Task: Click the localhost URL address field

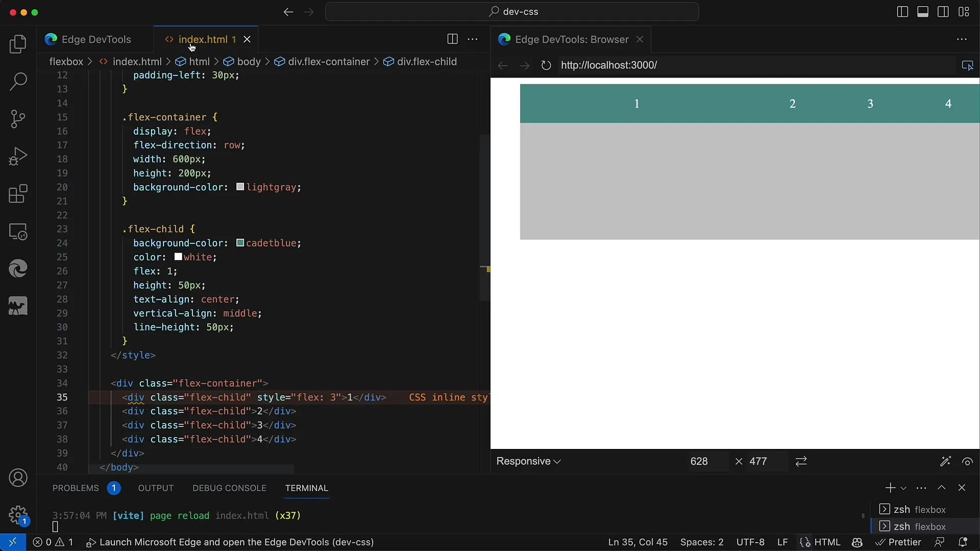Action: pyautogui.click(x=755, y=65)
